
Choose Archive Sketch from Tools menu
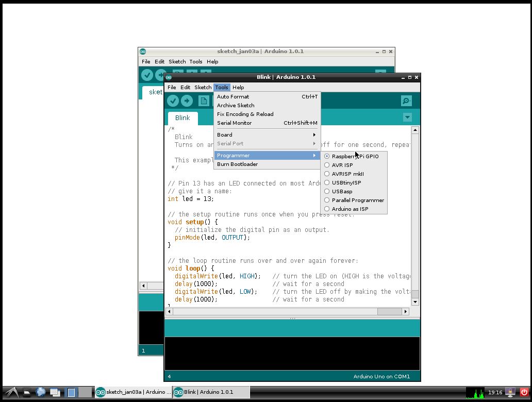[267, 106]
